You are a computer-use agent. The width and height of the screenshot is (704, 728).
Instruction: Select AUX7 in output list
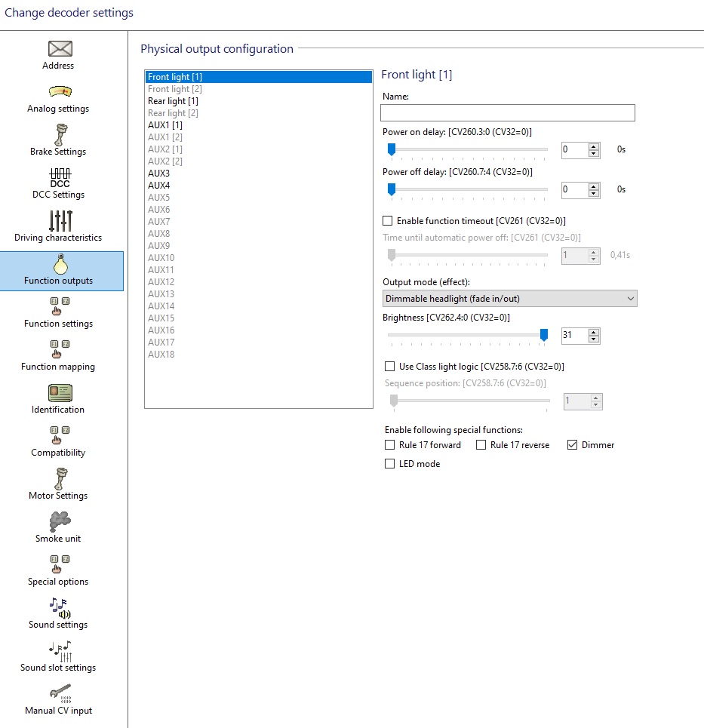click(259, 222)
